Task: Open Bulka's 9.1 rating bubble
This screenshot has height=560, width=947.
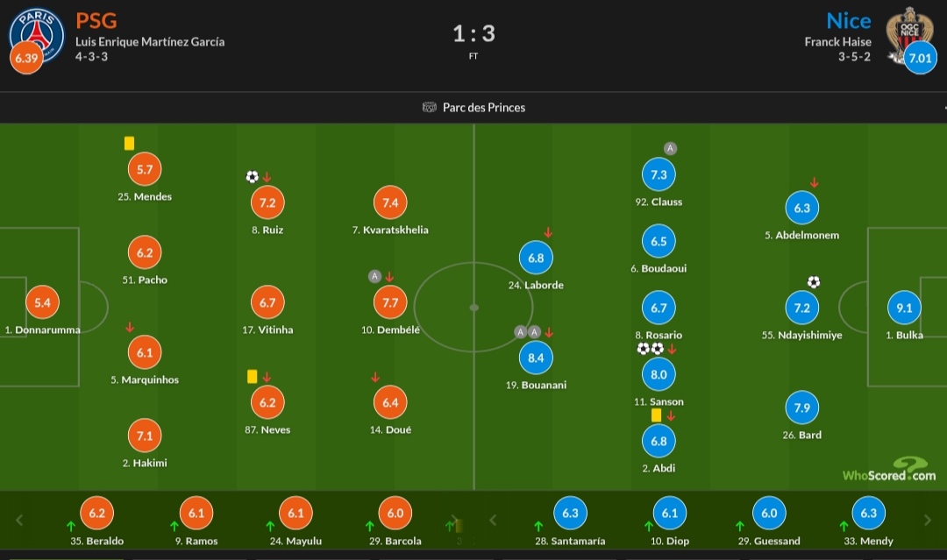Action: click(x=904, y=308)
